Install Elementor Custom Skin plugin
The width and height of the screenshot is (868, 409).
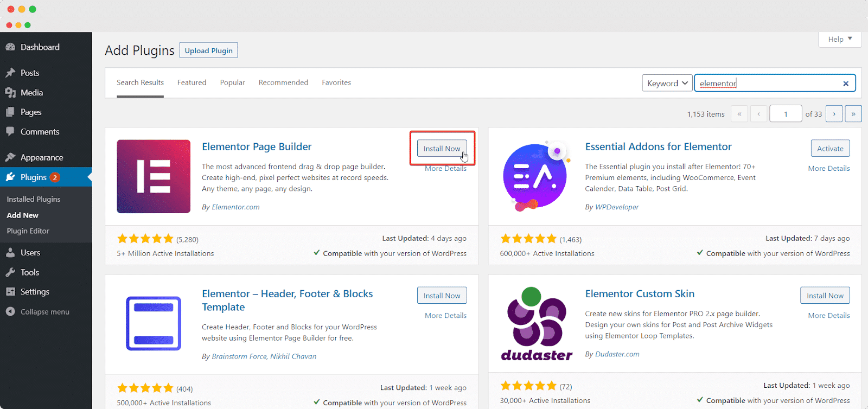(825, 296)
